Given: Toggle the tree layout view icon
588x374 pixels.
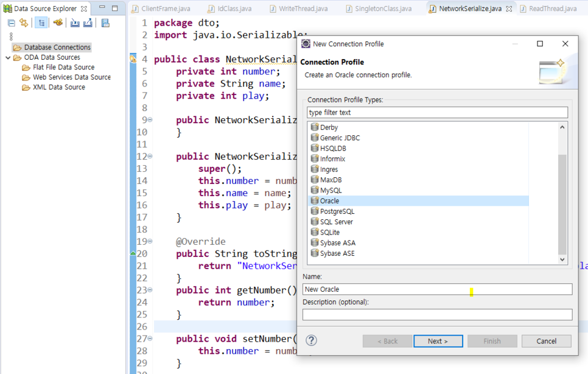Looking at the screenshot, I should [41, 23].
